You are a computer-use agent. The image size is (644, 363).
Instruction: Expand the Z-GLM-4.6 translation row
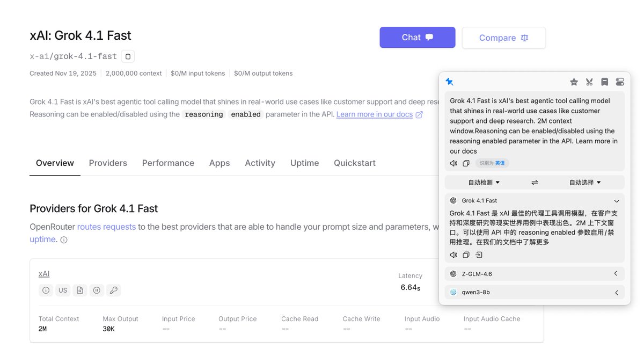pyautogui.click(x=616, y=274)
